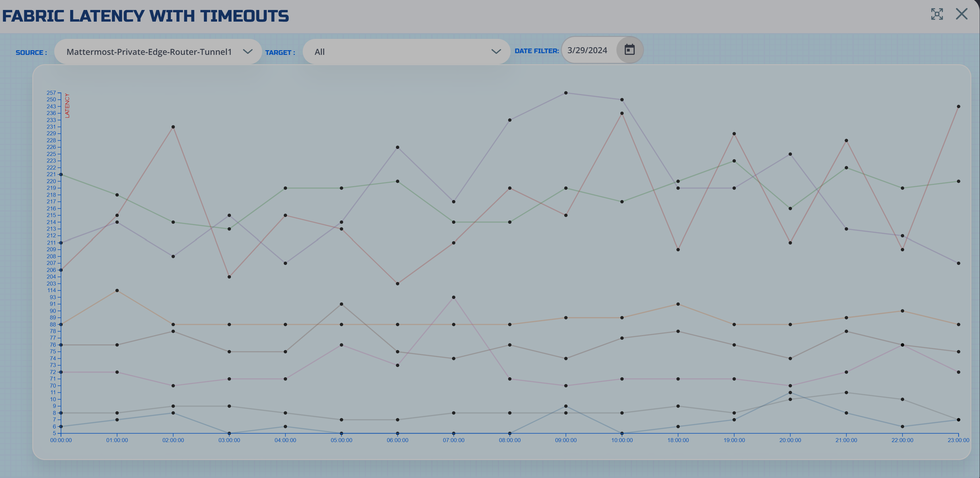The image size is (980, 478).
Task: Click the 90 latency point at 22:00:00
Action: (x=902, y=311)
